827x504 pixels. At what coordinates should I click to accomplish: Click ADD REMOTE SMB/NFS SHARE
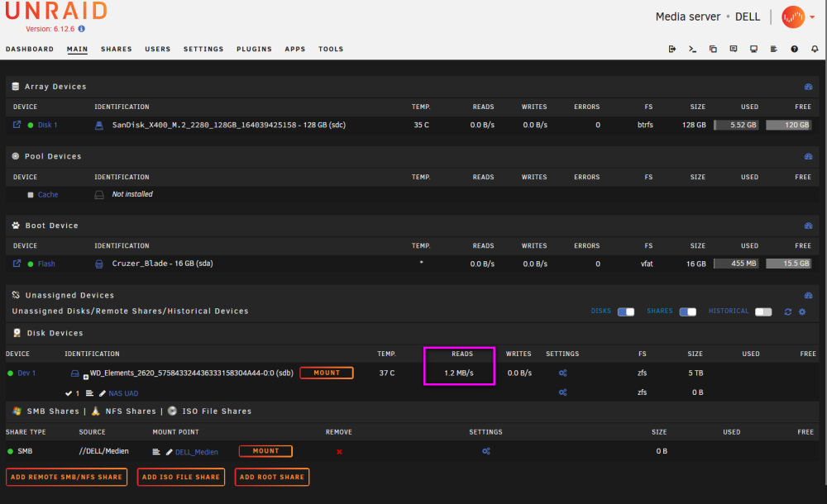(x=66, y=477)
